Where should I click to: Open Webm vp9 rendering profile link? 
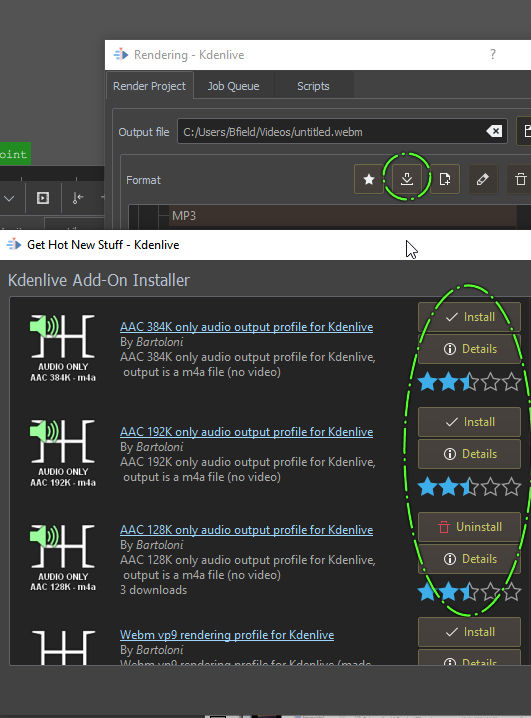(227, 635)
